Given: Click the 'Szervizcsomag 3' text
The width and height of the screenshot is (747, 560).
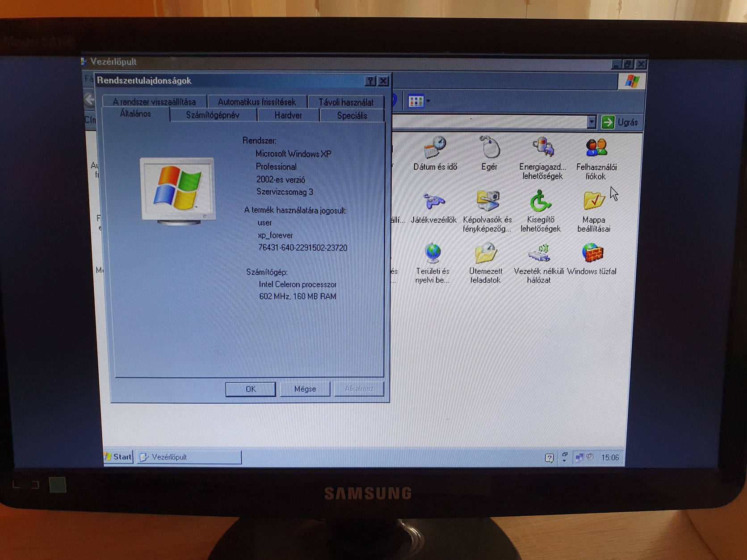Looking at the screenshot, I should (x=285, y=192).
